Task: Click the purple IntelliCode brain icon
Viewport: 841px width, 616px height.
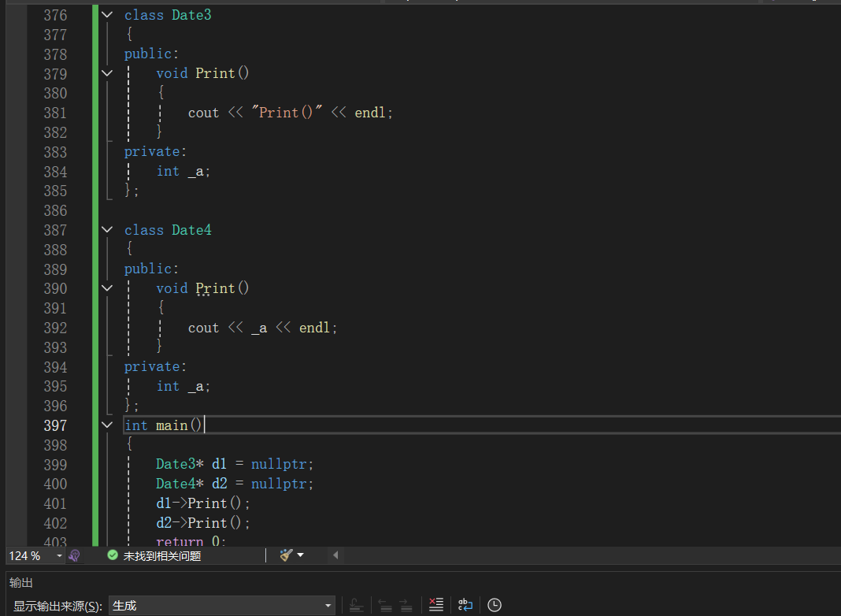Action: [x=75, y=555]
